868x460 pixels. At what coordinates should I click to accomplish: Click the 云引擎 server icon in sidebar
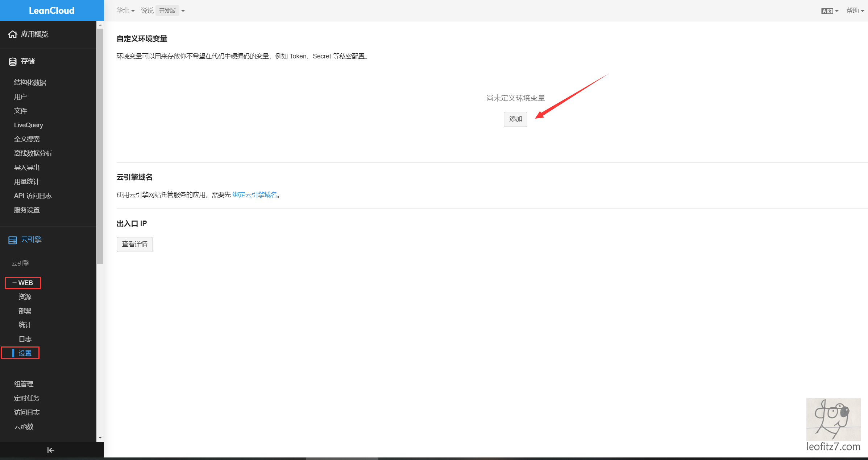[13, 240]
